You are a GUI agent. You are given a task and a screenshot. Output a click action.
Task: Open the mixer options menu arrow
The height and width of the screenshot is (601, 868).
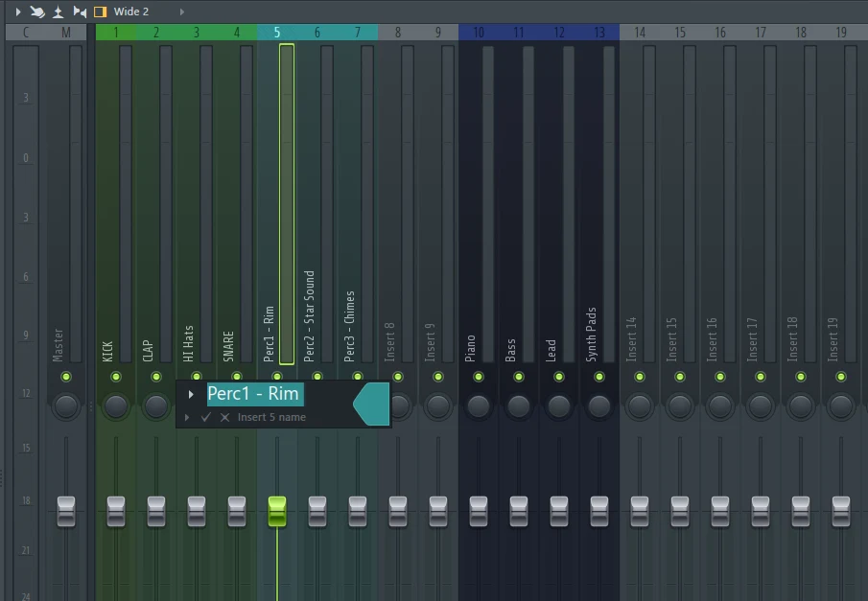coord(17,12)
